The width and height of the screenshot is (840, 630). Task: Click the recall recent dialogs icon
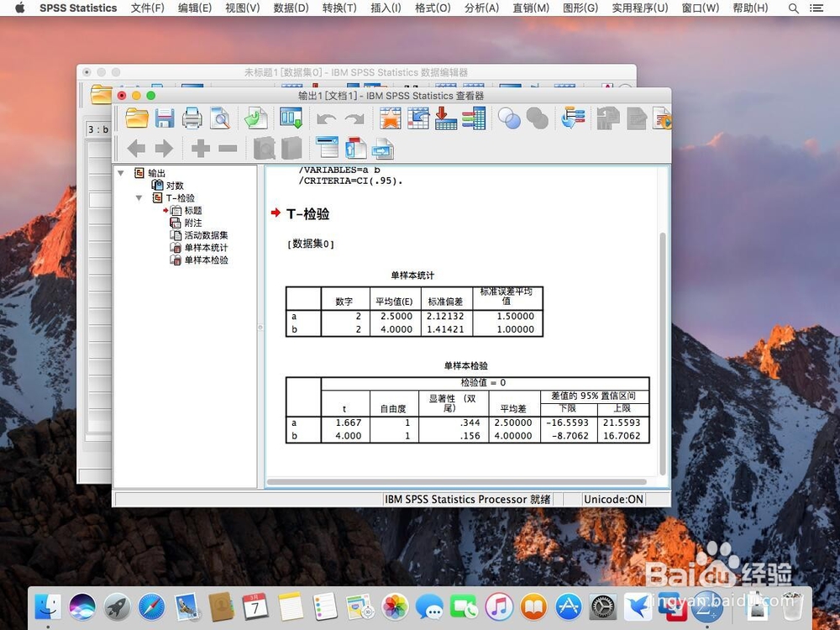pyautogui.click(x=291, y=118)
